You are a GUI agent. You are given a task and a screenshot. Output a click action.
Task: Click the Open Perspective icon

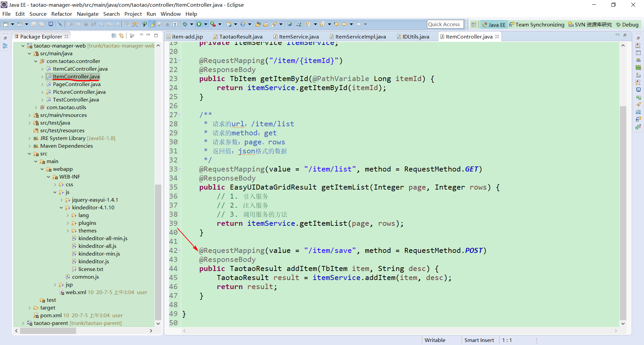pyautogui.click(x=474, y=24)
